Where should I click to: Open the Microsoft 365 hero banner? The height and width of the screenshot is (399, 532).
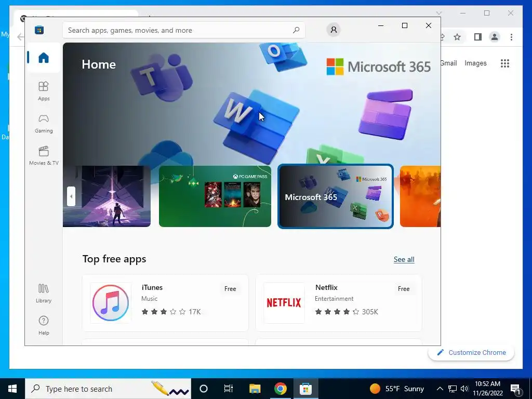tap(251, 103)
